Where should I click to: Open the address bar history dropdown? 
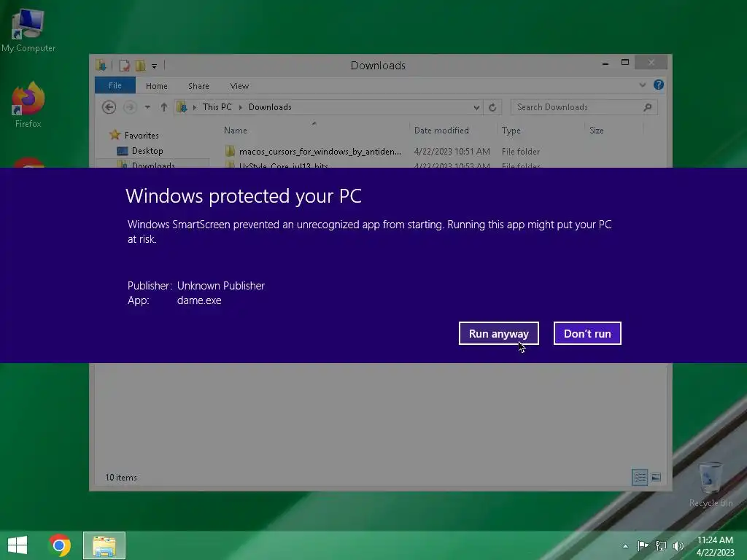pyautogui.click(x=476, y=107)
